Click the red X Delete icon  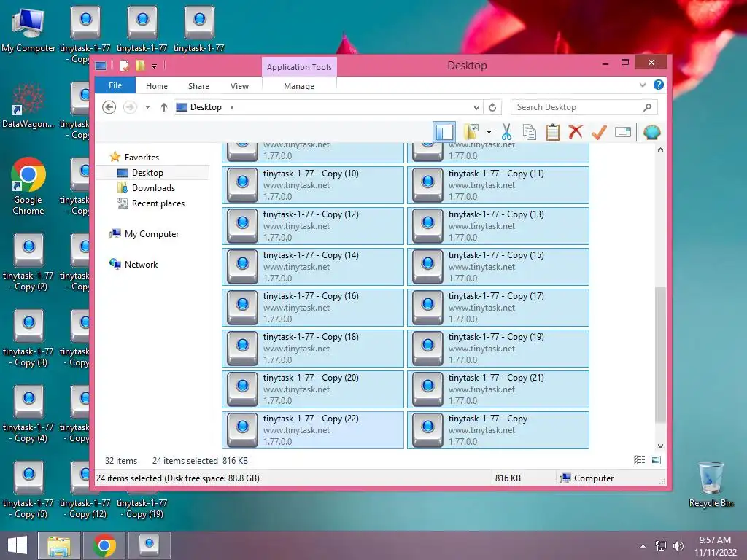point(576,132)
